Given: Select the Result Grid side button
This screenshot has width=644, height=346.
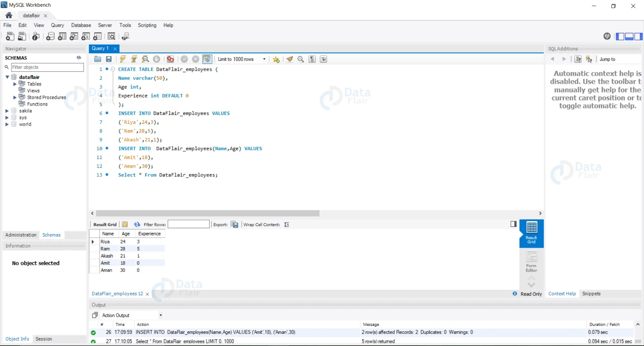Looking at the screenshot, I should [531, 233].
